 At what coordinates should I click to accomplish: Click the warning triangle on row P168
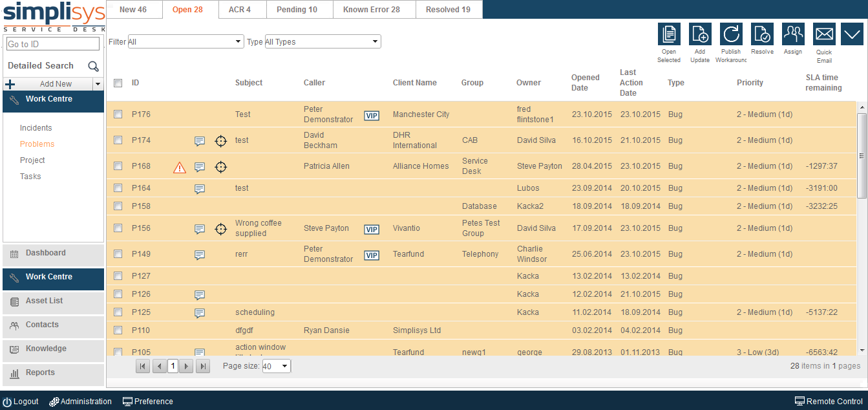pyautogui.click(x=179, y=166)
